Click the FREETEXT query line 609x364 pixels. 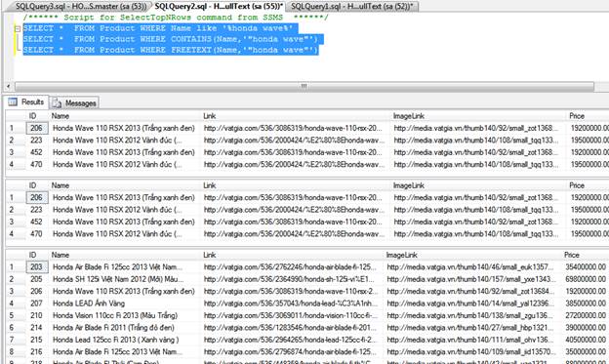click(x=171, y=50)
